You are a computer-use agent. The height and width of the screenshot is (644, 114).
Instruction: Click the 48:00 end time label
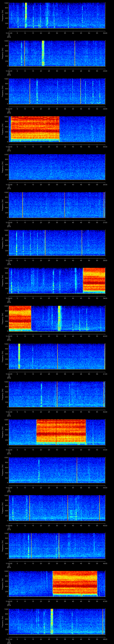(105, 639)
